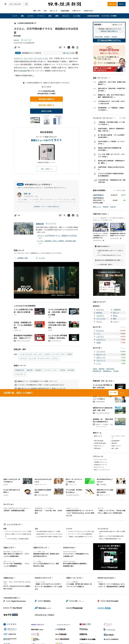Screen dimensions: 129x644
Task: Open 記者の目 image thumbnail
Action: click(x=24, y=228)
